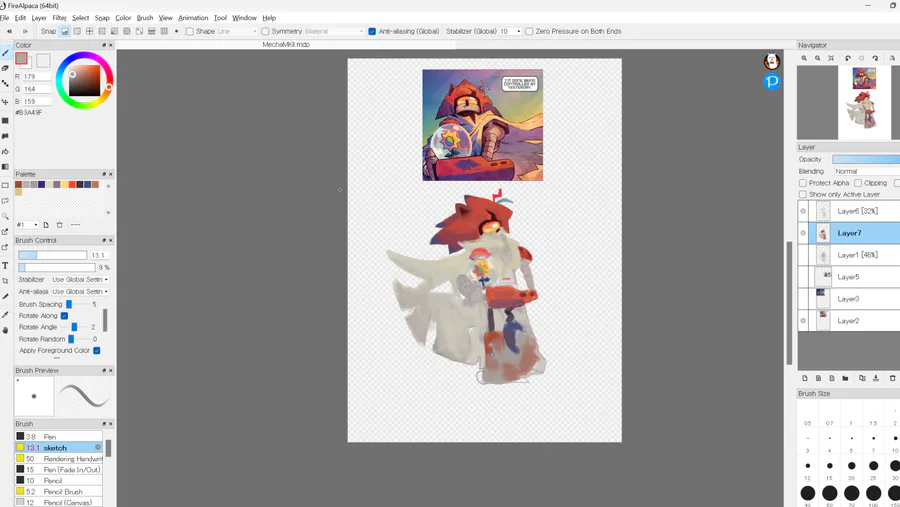
Task: Select the Eraser tool
Action: pyautogui.click(x=5, y=68)
